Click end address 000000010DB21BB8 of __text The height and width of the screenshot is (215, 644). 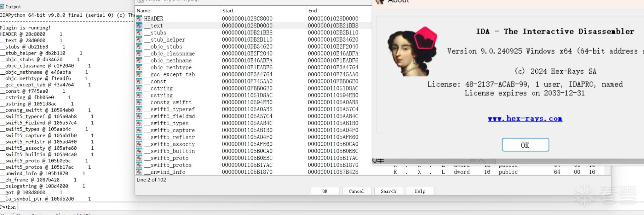333,25
